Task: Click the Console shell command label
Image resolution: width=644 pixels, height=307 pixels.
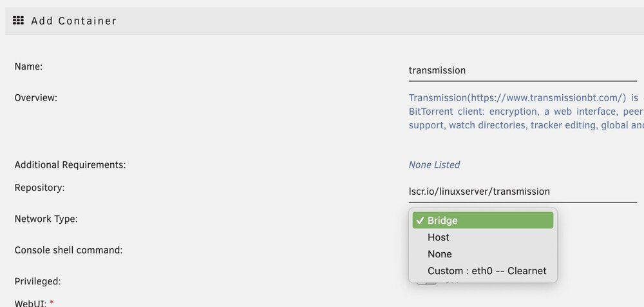Action: point(69,250)
